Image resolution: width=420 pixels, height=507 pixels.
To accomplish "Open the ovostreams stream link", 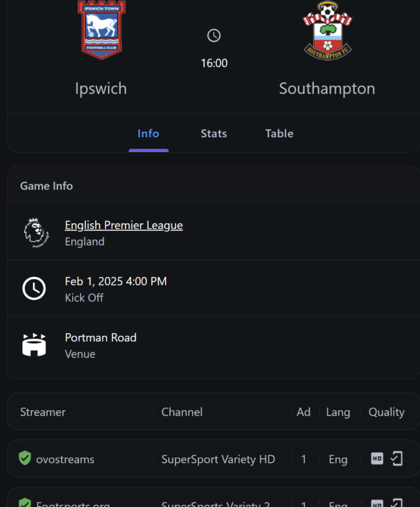I will click(65, 459).
